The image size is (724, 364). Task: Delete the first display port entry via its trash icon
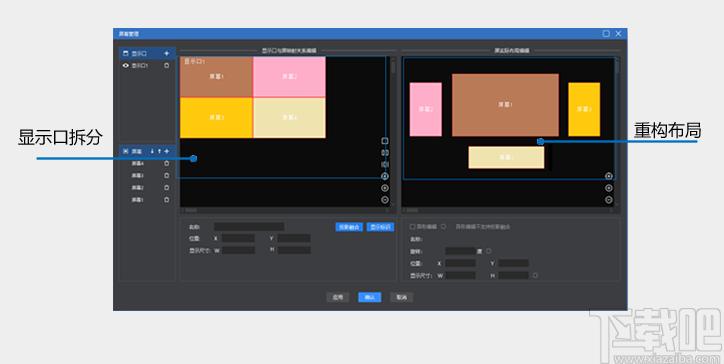[x=167, y=66]
